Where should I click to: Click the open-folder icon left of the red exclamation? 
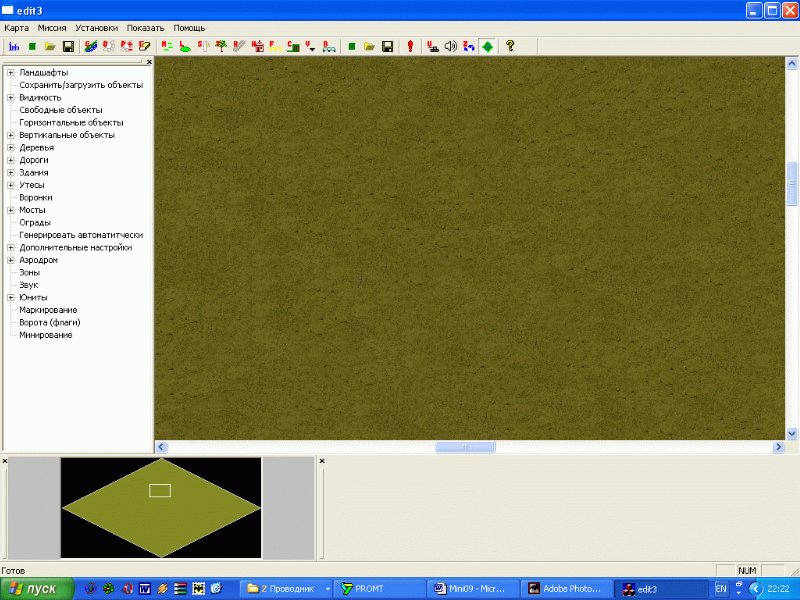coord(369,46)
